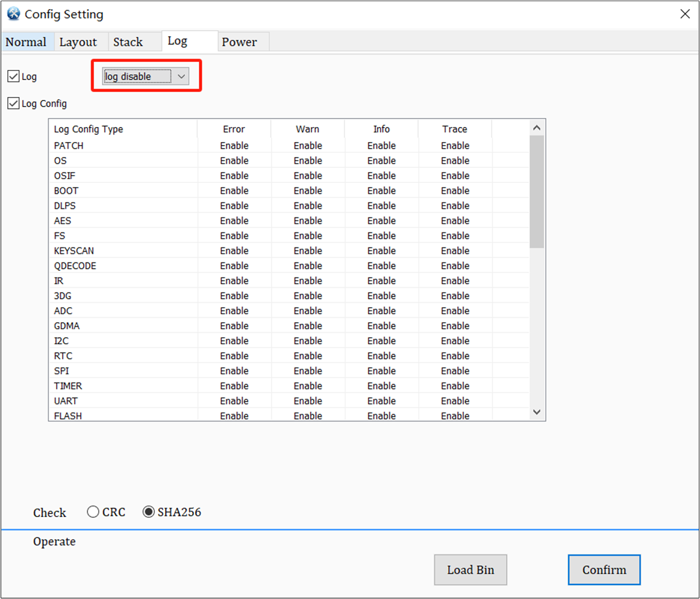Screen dimensions: 700x599
Task: Open the log disable dropdown
Action: pos(146,76)
